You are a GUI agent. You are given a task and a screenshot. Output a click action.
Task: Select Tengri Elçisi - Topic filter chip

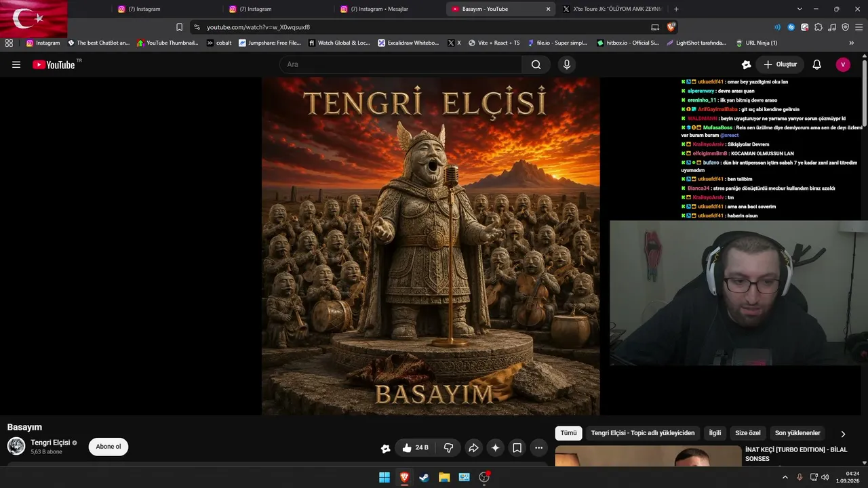(643, 433)
